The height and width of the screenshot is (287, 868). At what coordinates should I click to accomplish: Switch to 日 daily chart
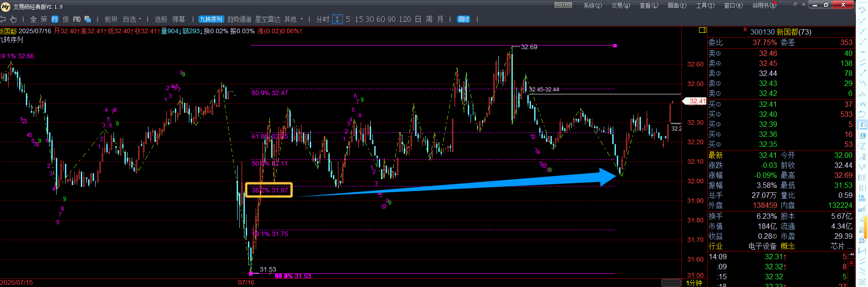(x=418, y=19)
